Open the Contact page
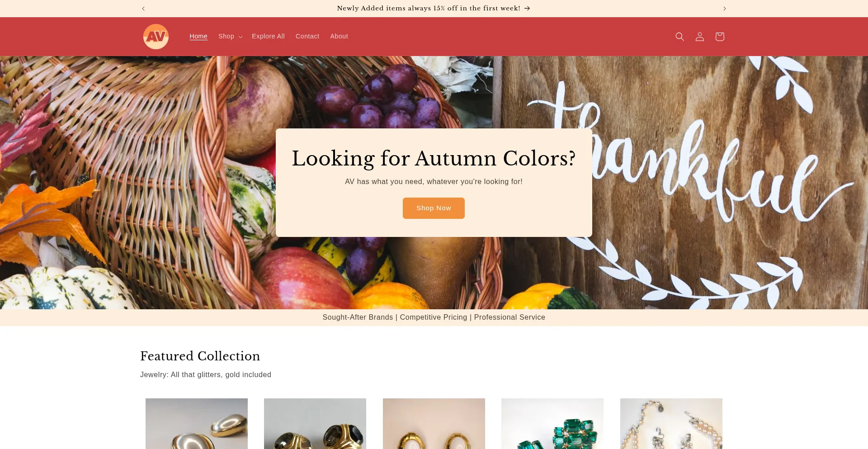The image size is (868, 449). (307, 37)
